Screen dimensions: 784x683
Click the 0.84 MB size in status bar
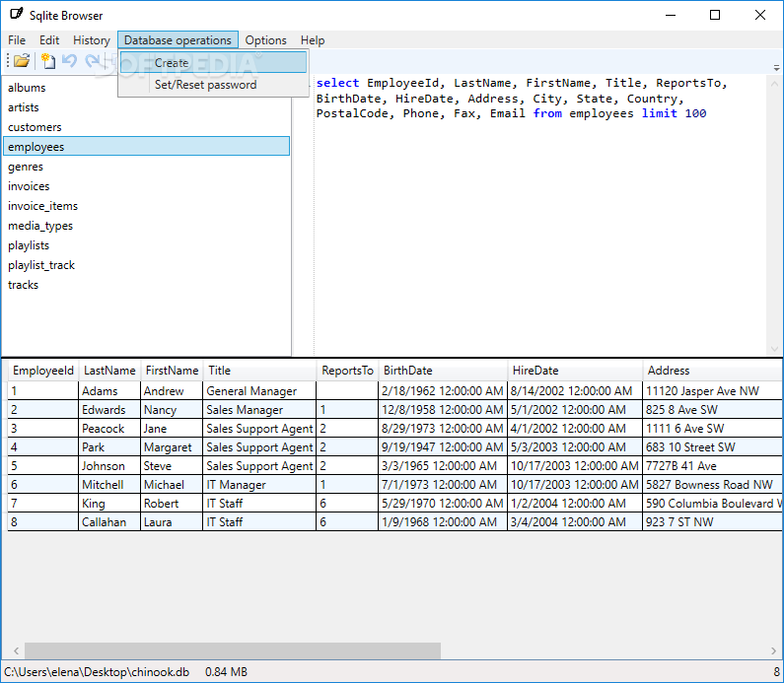[226, 672]
